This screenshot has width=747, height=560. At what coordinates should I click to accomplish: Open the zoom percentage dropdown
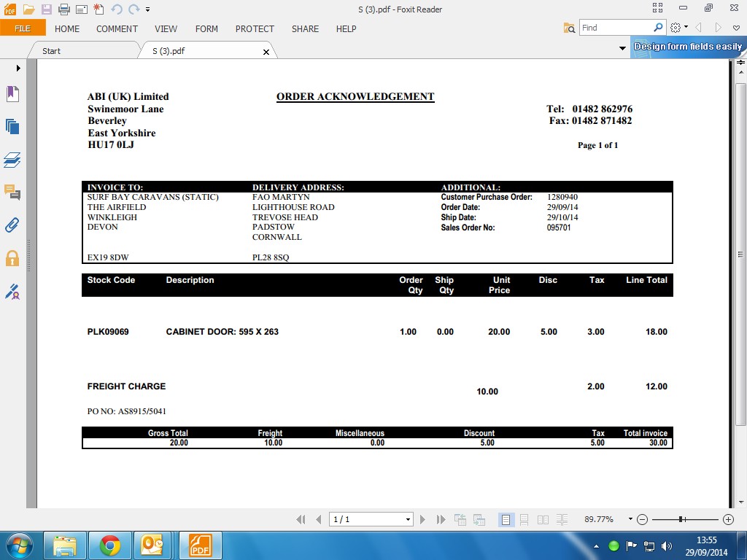tap(630, 519)
